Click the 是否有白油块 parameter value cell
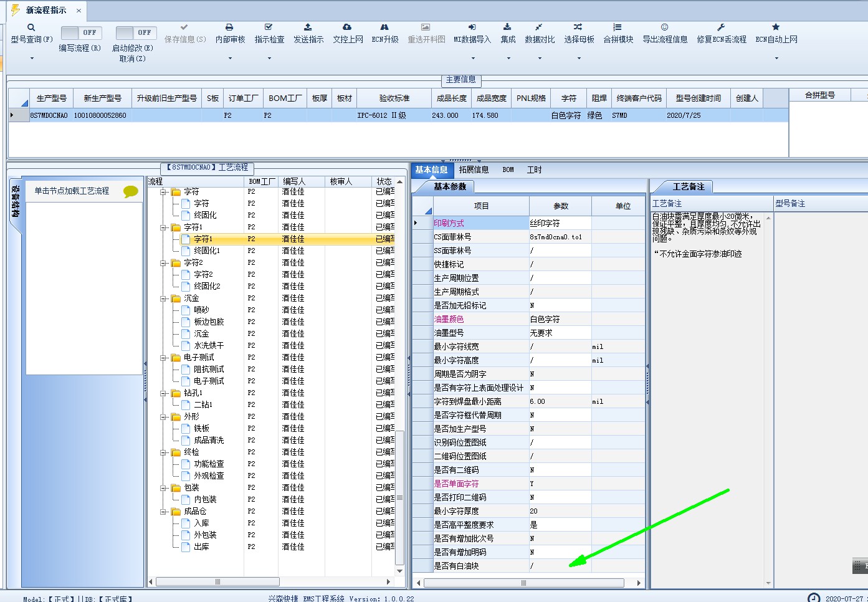The image size is (868, 602). point(560,566)
